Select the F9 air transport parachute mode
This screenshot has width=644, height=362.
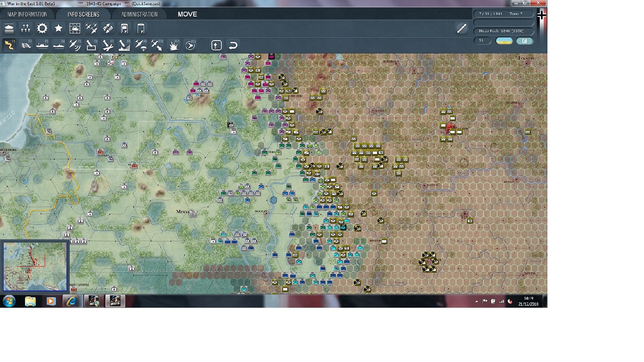(x=141, y=45)
